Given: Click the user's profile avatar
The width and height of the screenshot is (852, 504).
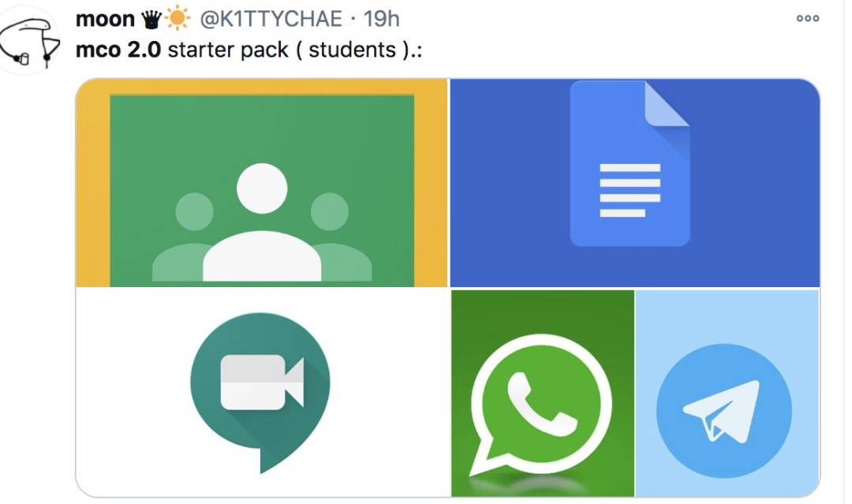Looking at the screenshot, I should (28, 41).
